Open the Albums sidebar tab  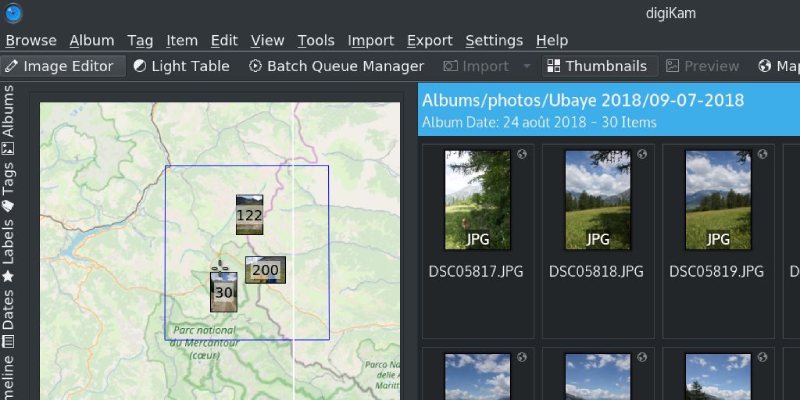pyautogui.click(x=8, y=119)
